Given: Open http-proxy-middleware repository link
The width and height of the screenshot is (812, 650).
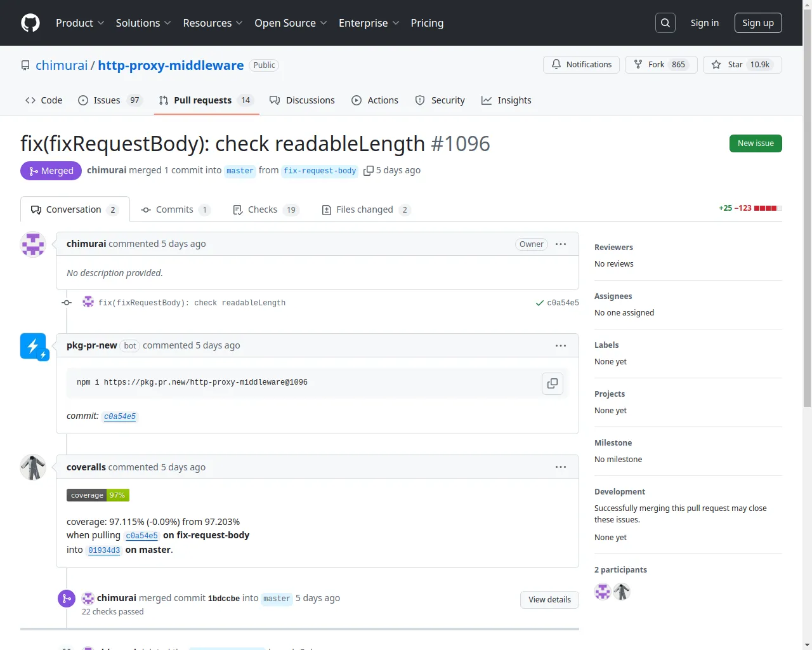Looking at the screenshot, I should coord(171,65).
